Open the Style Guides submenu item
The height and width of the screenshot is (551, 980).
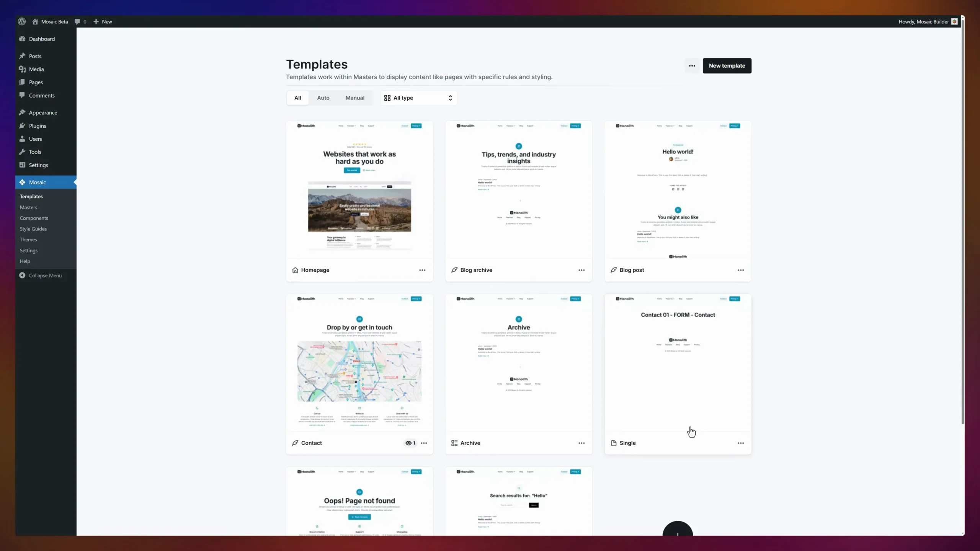click(33, 229)
